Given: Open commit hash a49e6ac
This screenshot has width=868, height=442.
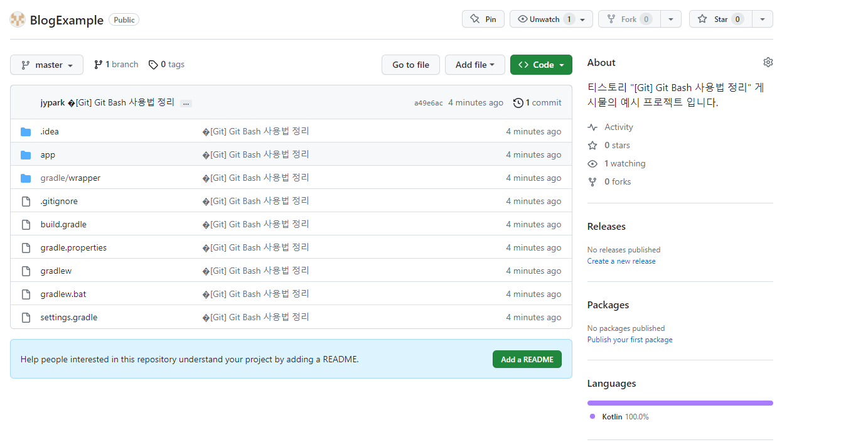Looking at the screenshot, I should click(429, 103).
